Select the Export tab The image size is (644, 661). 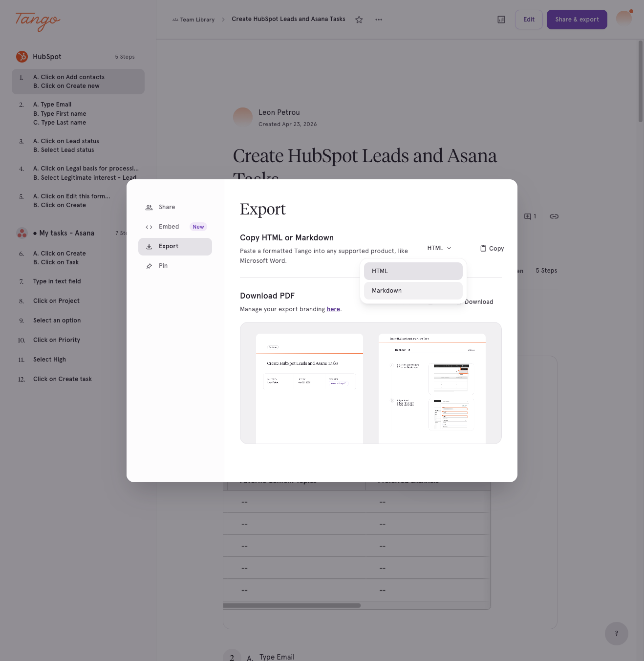point(175,247)
